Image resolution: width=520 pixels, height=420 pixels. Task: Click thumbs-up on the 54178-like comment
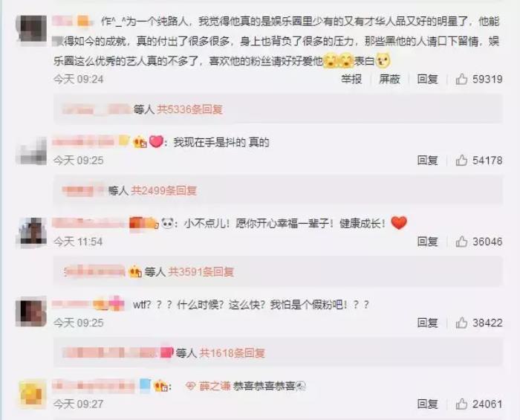[461, 161]
